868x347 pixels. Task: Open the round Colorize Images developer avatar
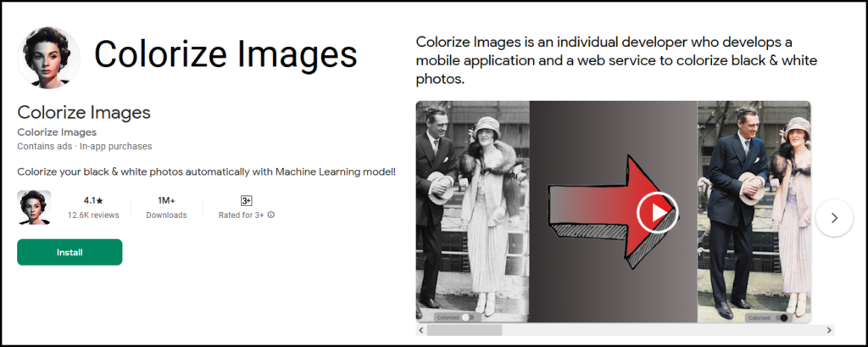click(x=49, y=58)
